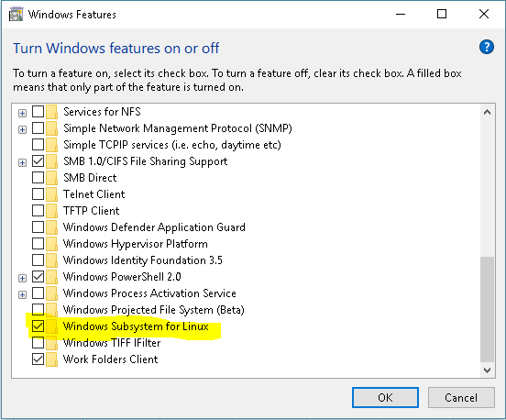Screen dimensions: 506x420
Task: Enable Windows Hypervisor Platform checkbox
Action: pyautogui.click(x=38, y=244)
